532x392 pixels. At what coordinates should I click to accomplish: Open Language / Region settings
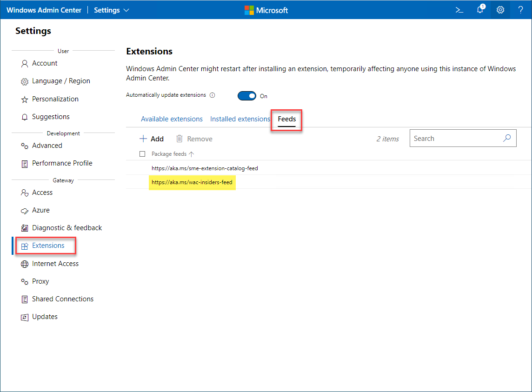(x=61, y=81)
